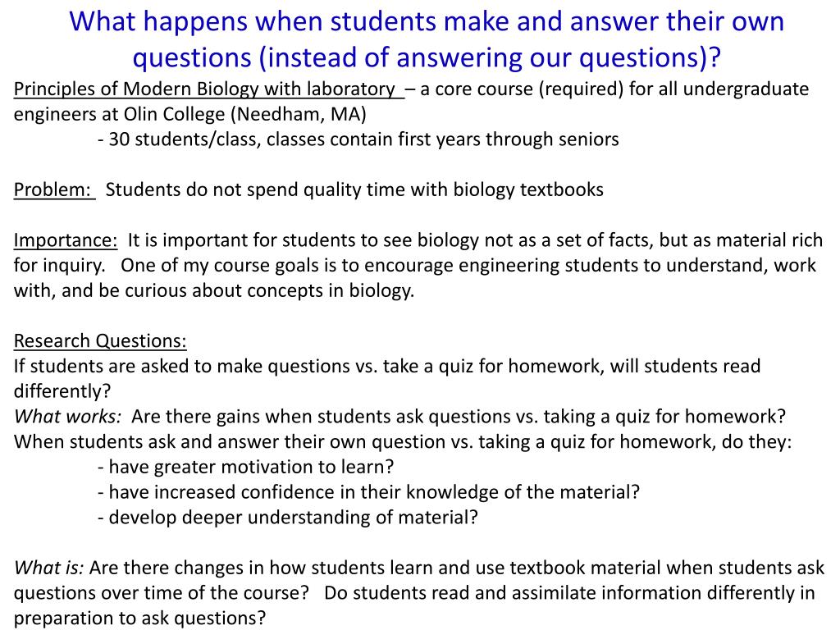840x630 pixels.
Task: Click 'have increased confidence' bullet line
Action: pos(369,492)
